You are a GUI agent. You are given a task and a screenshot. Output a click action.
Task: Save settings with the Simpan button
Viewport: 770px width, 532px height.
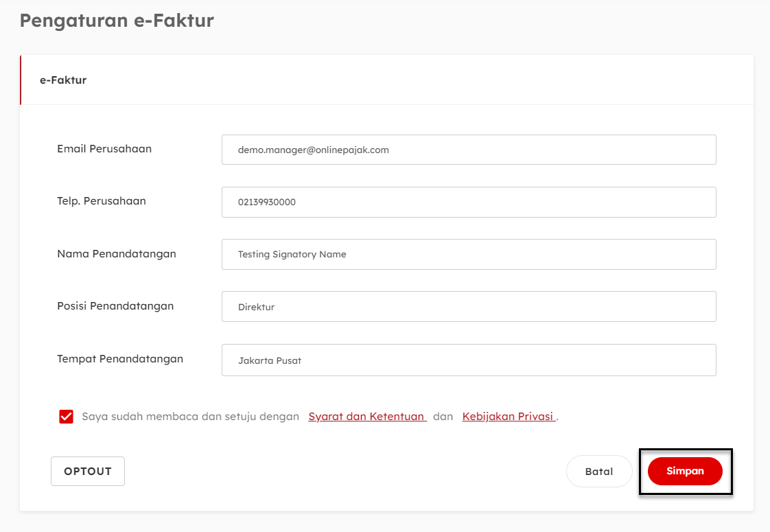[685, 472]
